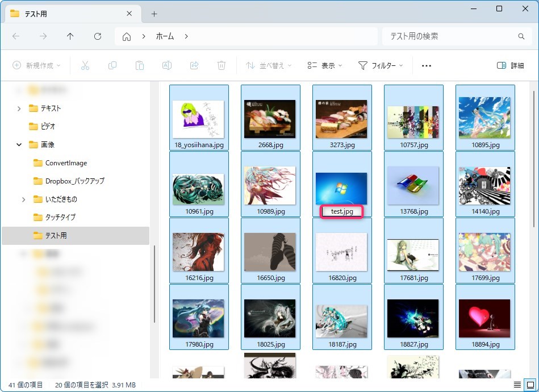Open the 表示 view dropdown

[324, 65]
